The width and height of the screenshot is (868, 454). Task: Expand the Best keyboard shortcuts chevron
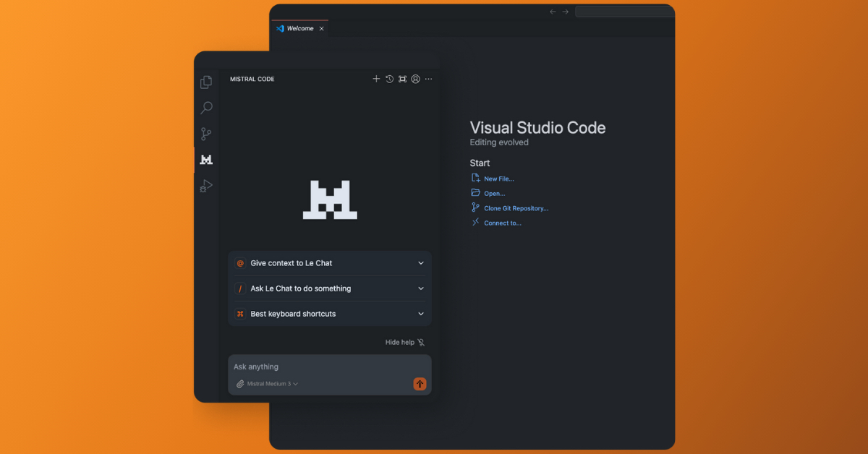coord(421,314)
